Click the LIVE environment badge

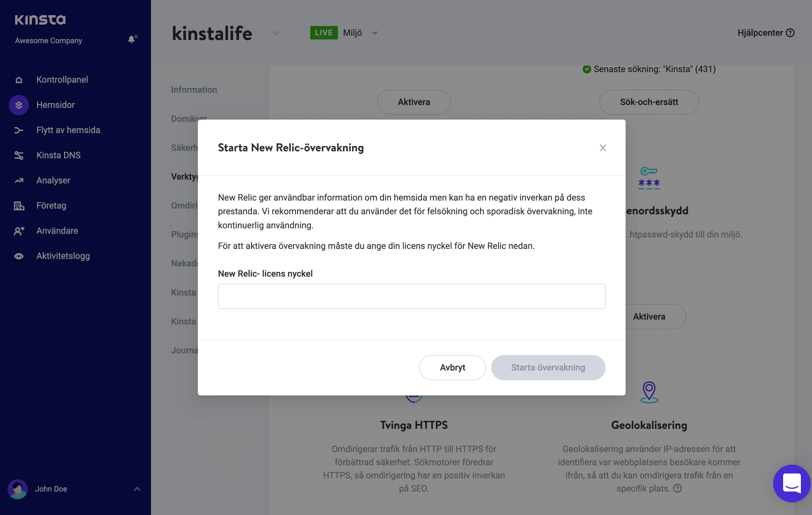324,33
